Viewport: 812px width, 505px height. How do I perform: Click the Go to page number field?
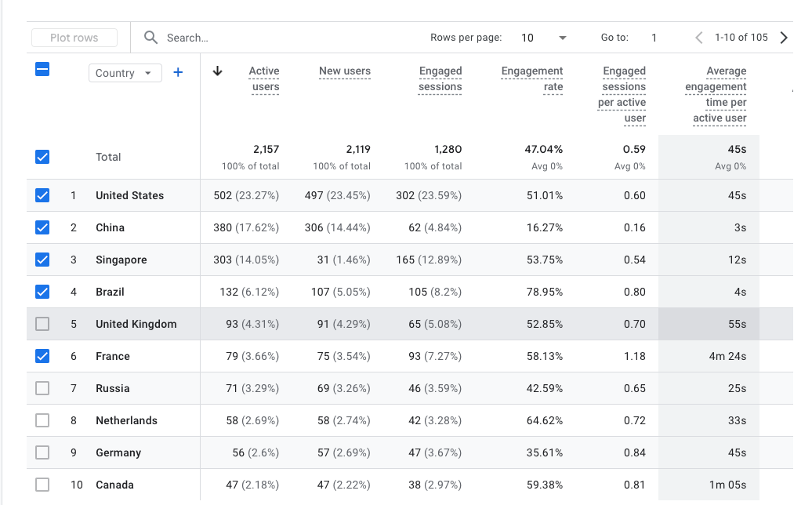[654, 38]
